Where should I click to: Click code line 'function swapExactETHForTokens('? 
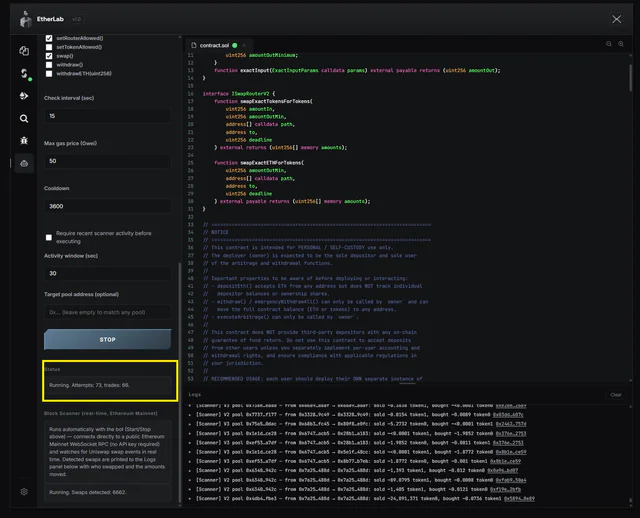259,163
